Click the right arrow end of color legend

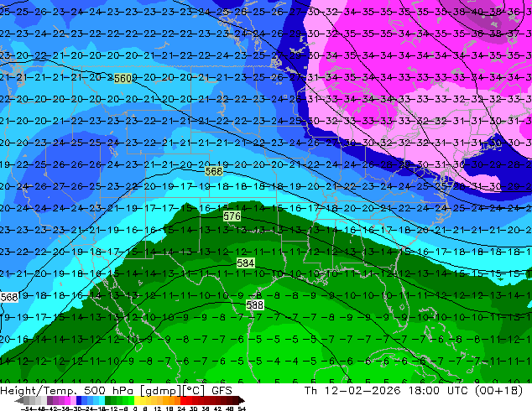click(x=241, y=400)
